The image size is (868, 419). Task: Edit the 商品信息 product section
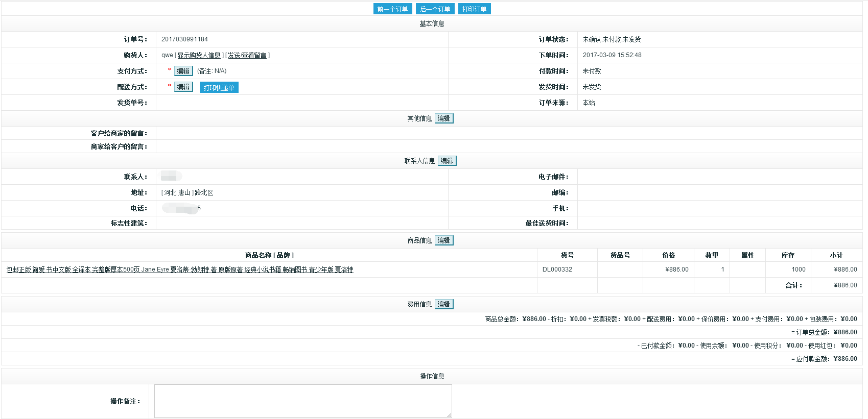pyautogui.click(x=443, y=240)
